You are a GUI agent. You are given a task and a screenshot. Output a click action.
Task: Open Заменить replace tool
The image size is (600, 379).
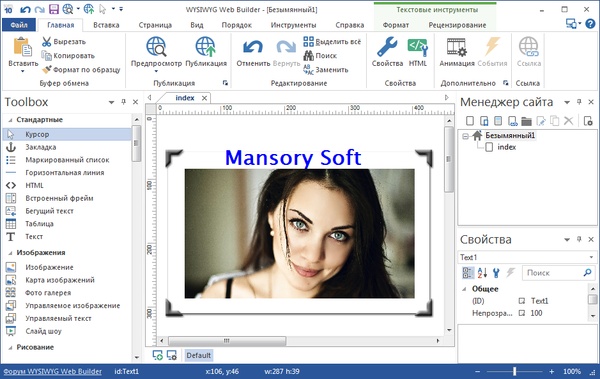(326, 70)
